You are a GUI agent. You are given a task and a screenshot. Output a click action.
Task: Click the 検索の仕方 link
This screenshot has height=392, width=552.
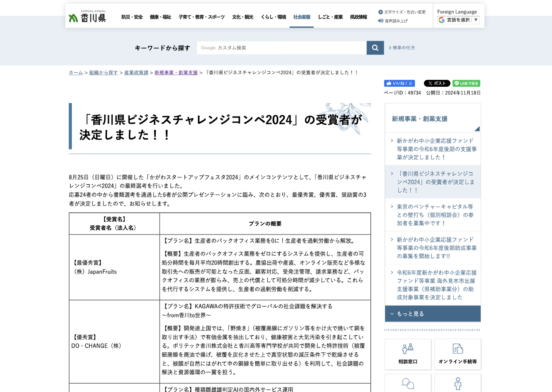coord(402,48)
